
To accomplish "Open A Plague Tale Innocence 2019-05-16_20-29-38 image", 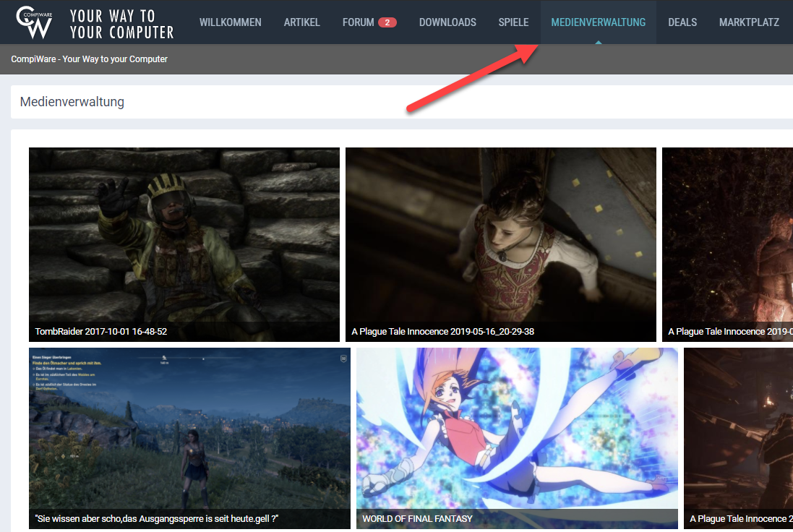I will click(501, 244).
